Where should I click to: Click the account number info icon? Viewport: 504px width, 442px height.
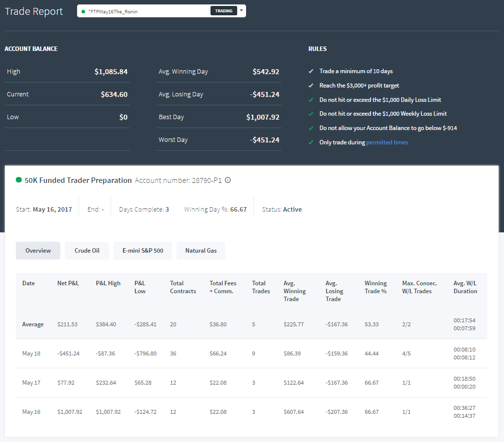(228, 180)
